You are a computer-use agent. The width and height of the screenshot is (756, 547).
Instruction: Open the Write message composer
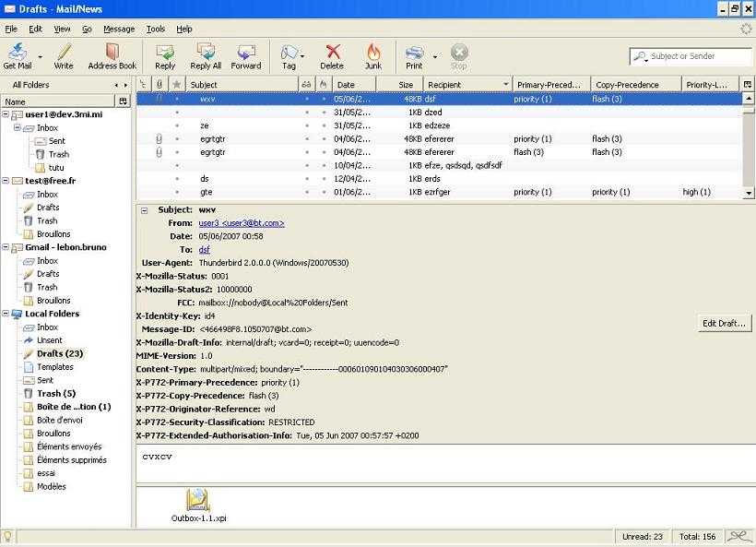[65, 55]
